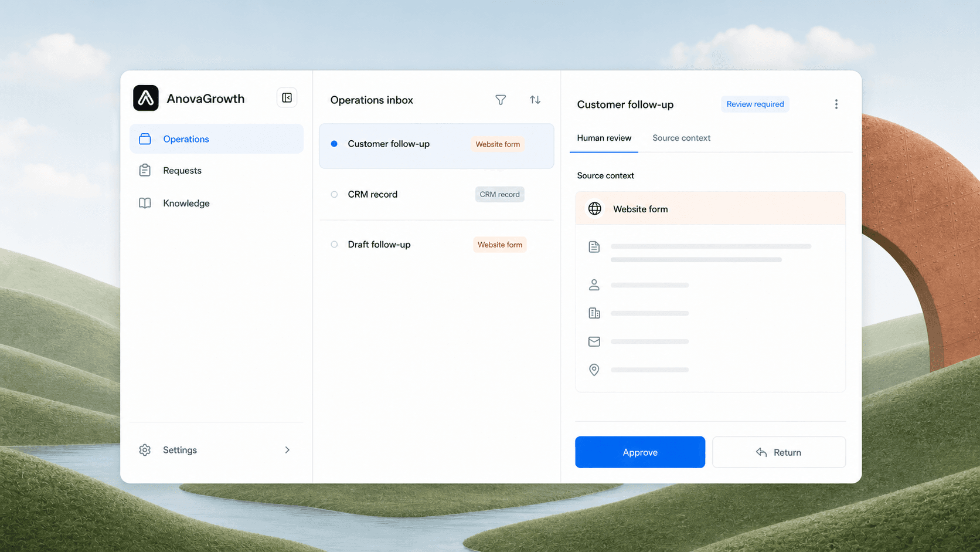Open Knowledge in the sidebar
This screenshot has height=552, width=980.
(x=216, y=203)
